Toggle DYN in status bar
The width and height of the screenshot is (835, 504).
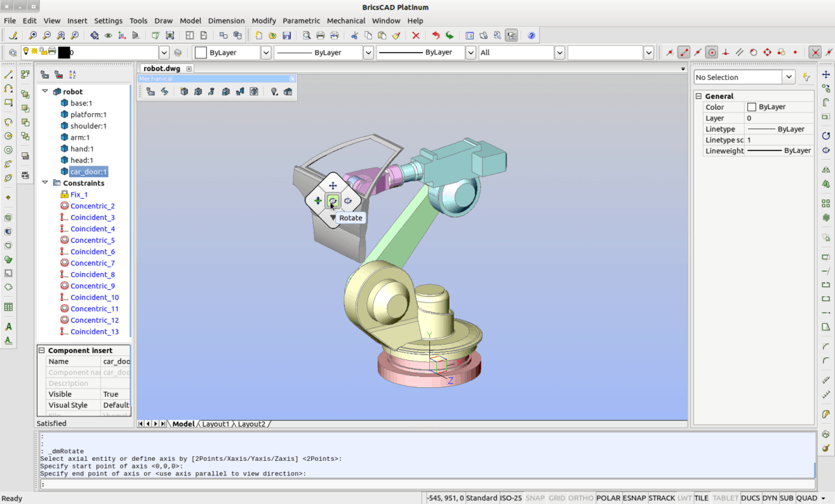(x=770, y=498)
